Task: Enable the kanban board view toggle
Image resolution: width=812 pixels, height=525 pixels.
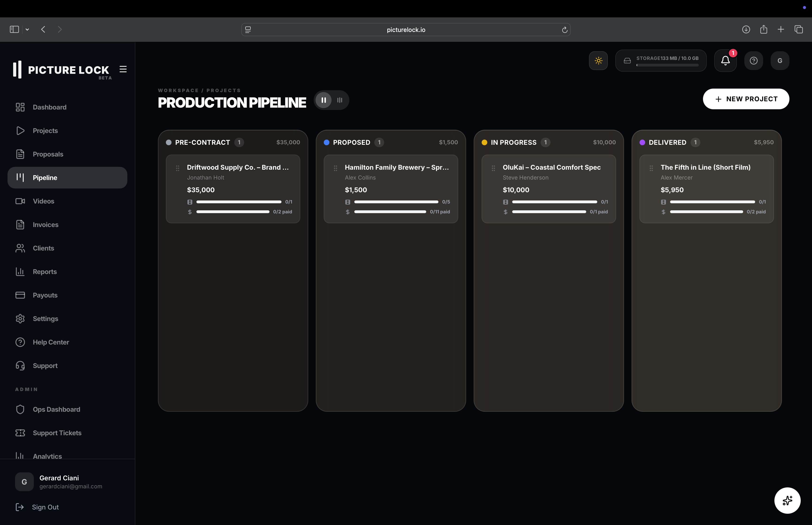Action: [x=323, y=100]
